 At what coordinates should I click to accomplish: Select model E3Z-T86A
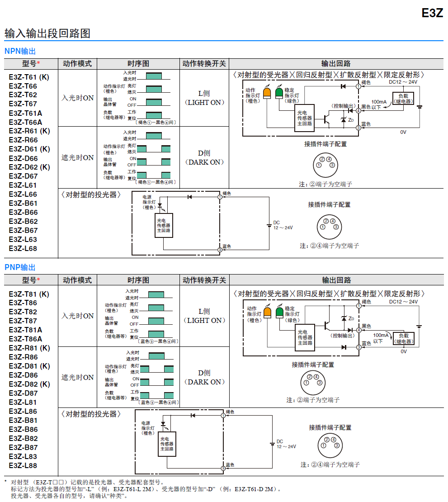coord(26,339)
